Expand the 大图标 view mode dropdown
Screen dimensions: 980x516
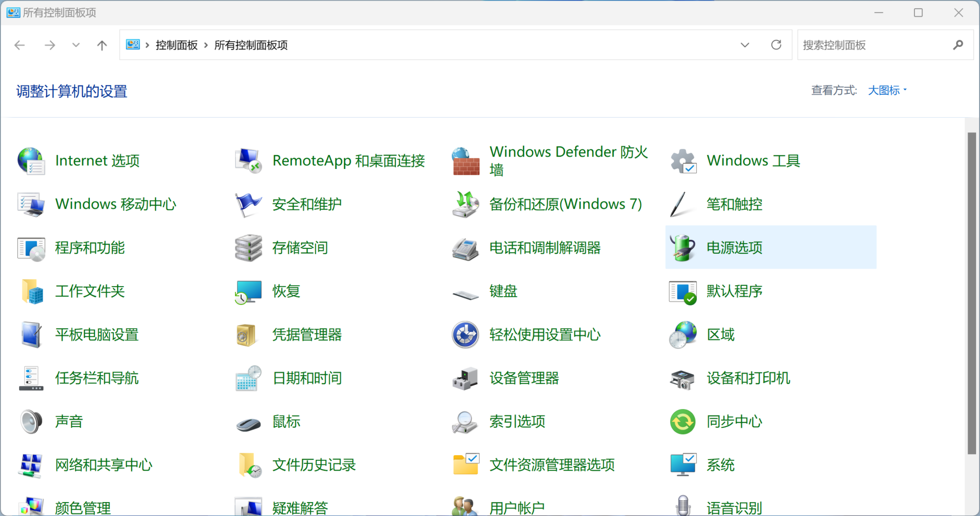(x=887, y=90)
